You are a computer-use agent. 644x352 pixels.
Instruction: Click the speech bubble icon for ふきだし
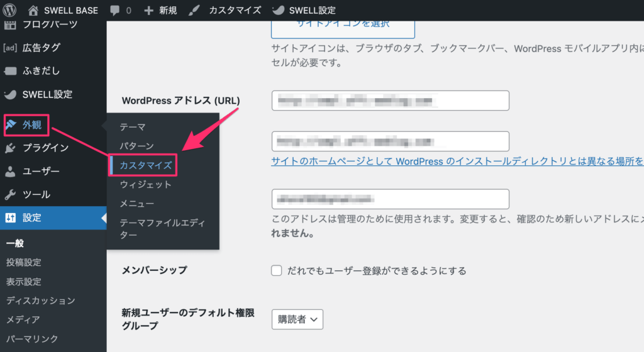[x=10, y=71]
